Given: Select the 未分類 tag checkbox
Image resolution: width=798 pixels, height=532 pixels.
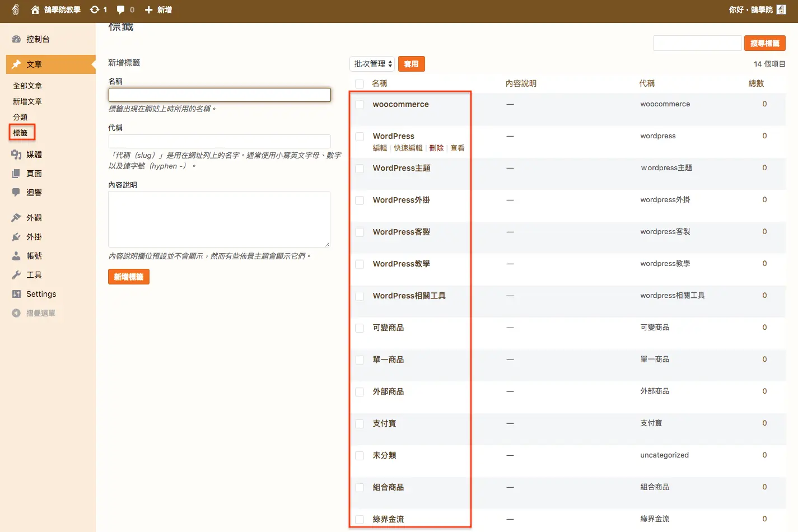Looking at the screenshot, I should point(360,456).
